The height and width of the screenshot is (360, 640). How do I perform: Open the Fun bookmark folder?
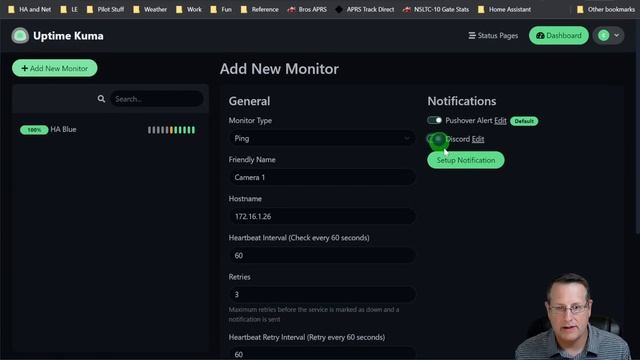point(221,9)
